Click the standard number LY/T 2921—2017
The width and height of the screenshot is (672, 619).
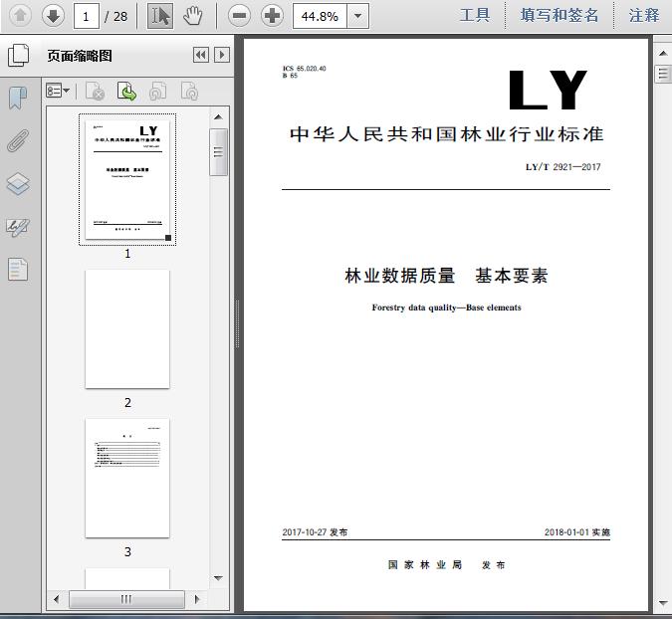click(563, 167)
